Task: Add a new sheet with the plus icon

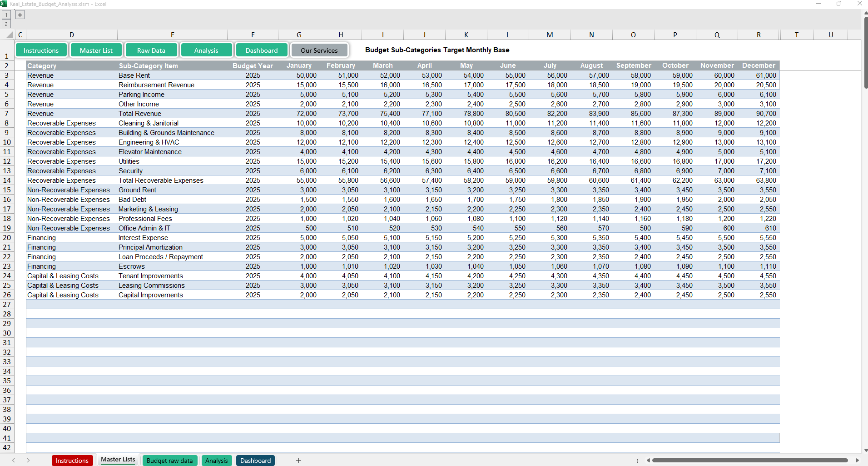Action: [x=298, y=461]
